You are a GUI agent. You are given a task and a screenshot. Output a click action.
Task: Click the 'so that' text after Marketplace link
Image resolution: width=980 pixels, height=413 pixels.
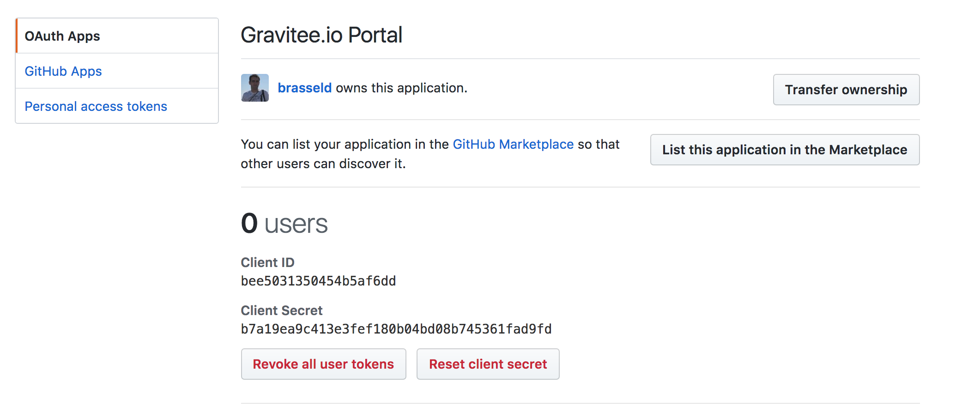pos(598,144)
